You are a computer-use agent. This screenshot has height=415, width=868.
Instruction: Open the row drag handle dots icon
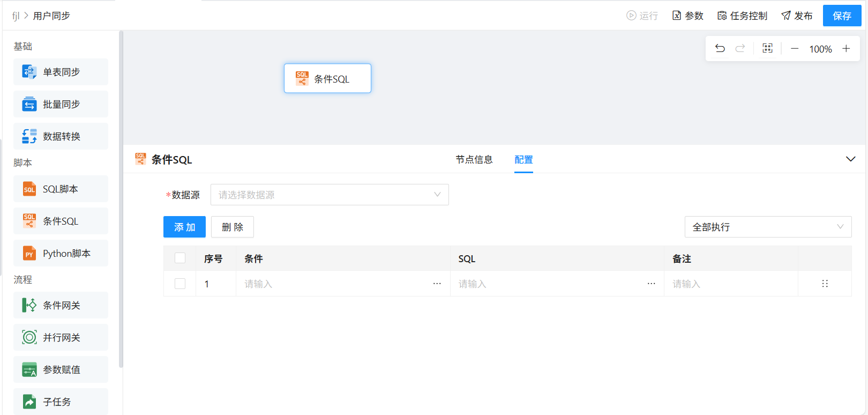(x=825, y=284)
